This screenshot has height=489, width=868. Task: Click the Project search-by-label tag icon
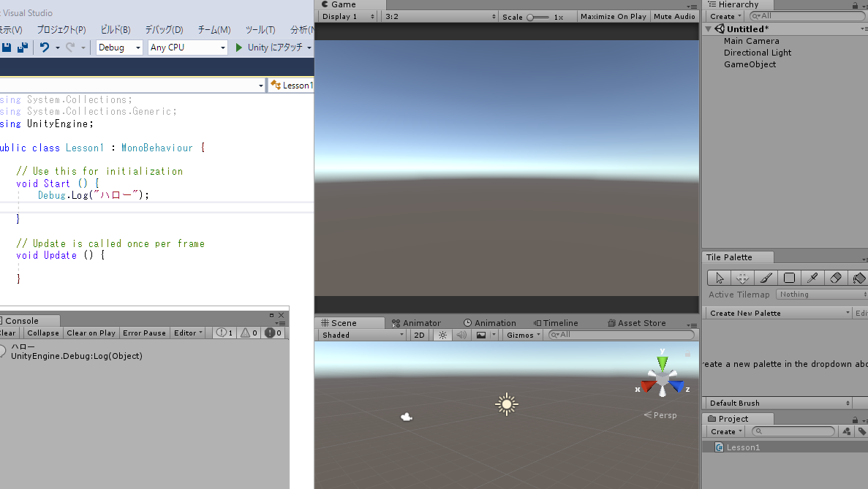click(862, 431)
